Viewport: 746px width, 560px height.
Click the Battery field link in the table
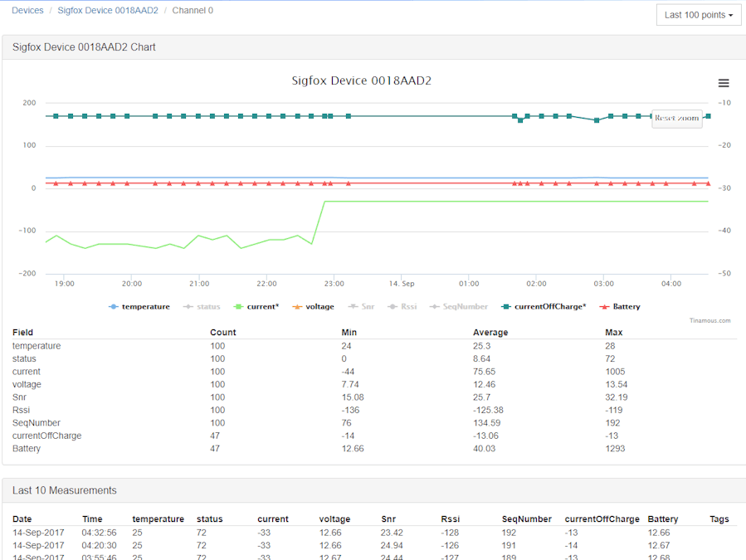pos(25,448)
